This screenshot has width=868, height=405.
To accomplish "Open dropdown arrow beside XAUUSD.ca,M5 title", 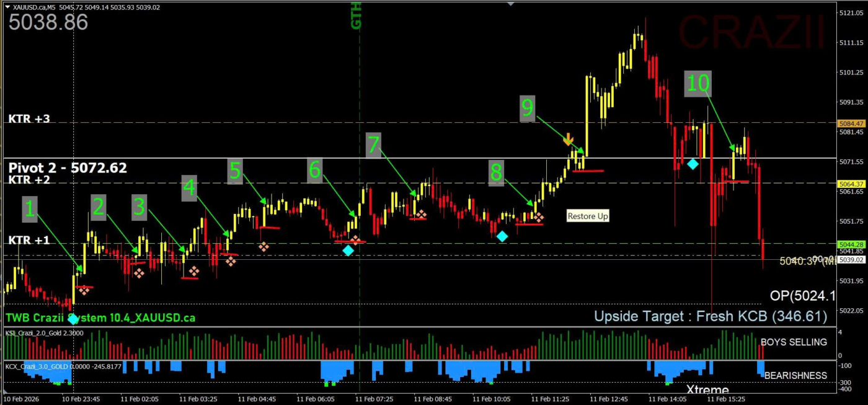I will tap(7, 7).
